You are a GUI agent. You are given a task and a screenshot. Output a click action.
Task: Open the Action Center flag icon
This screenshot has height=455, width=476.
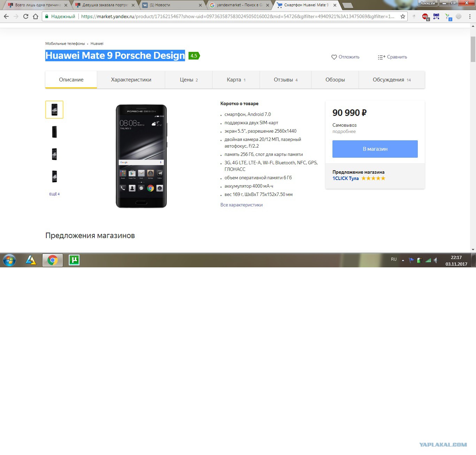[411, 260]
